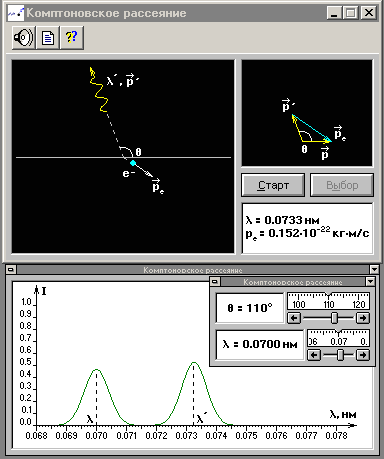The height and width of the screenshot is (459, 384).
Task: Click right arrow of the wavelength slider
Action: point(363,355)
